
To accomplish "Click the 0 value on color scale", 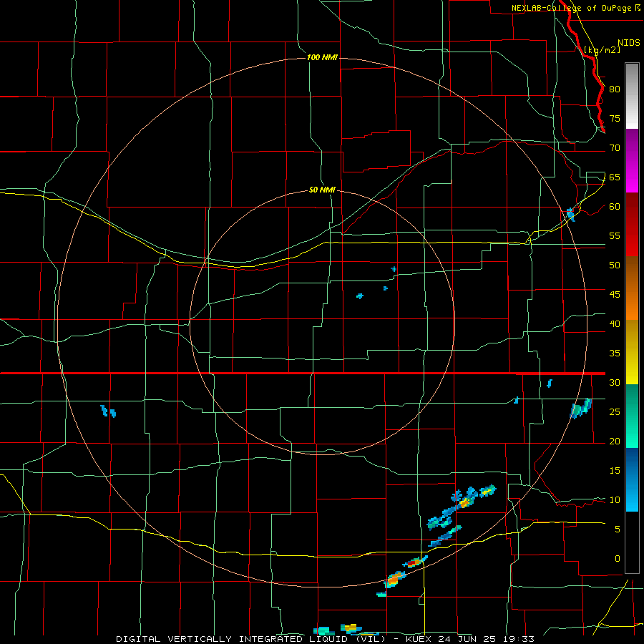I will [x=618, y=559].
